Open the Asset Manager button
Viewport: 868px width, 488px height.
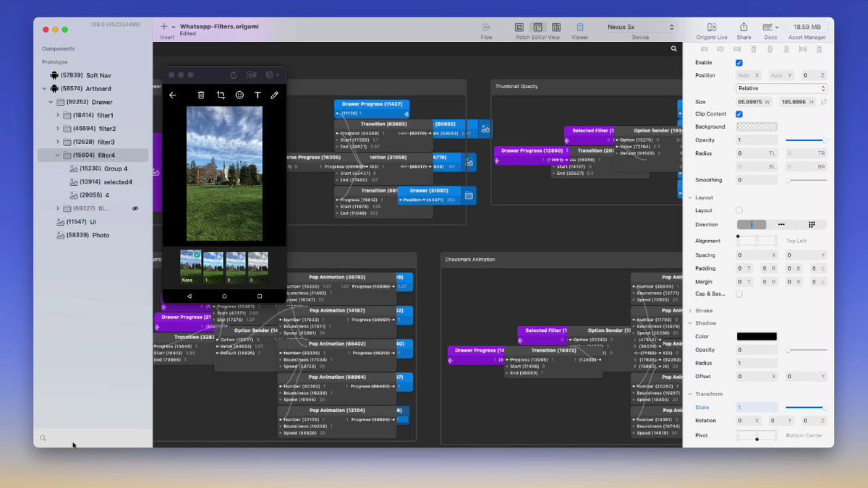[807, 27]
